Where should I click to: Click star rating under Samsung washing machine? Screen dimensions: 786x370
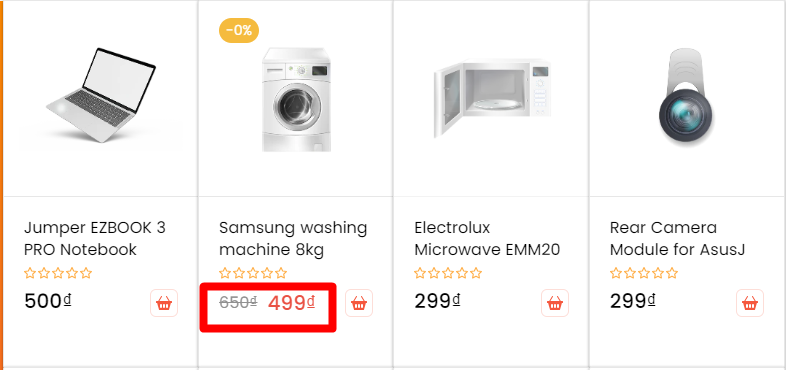[253, 273]
